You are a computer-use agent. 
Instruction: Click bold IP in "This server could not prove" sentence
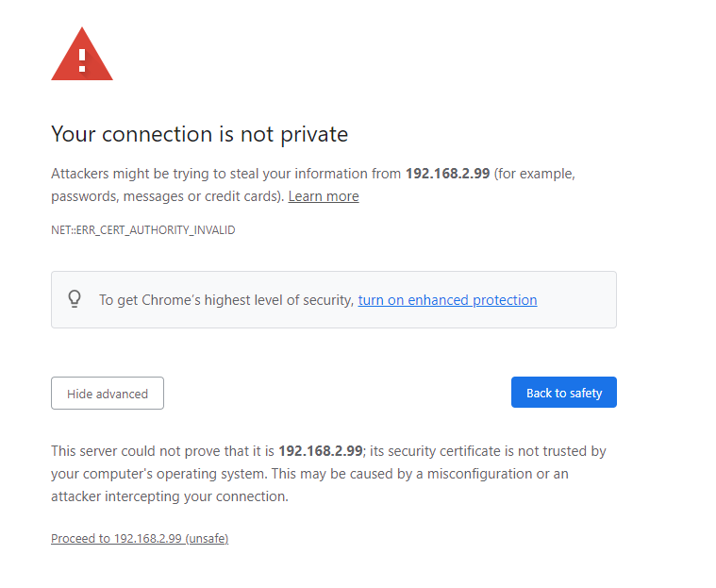(x=321, y=451)
